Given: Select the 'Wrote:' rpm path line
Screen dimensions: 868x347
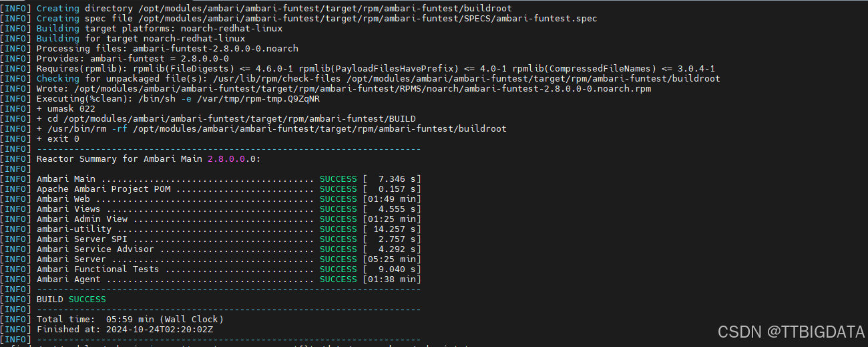Looking at the screenshot, I should [x=325, y=89].
